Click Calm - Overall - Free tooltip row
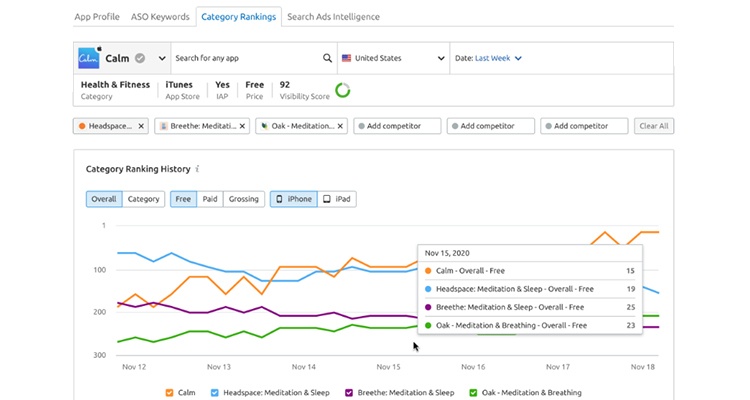Viewport: 750px width, 400px height. click(x=530, y=271)
